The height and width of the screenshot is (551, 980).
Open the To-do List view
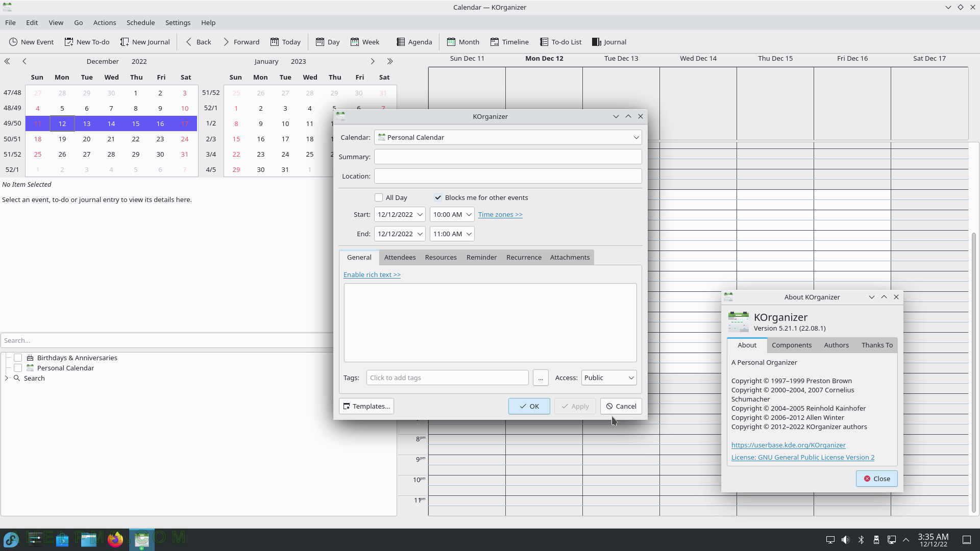(x=560, y=42)
